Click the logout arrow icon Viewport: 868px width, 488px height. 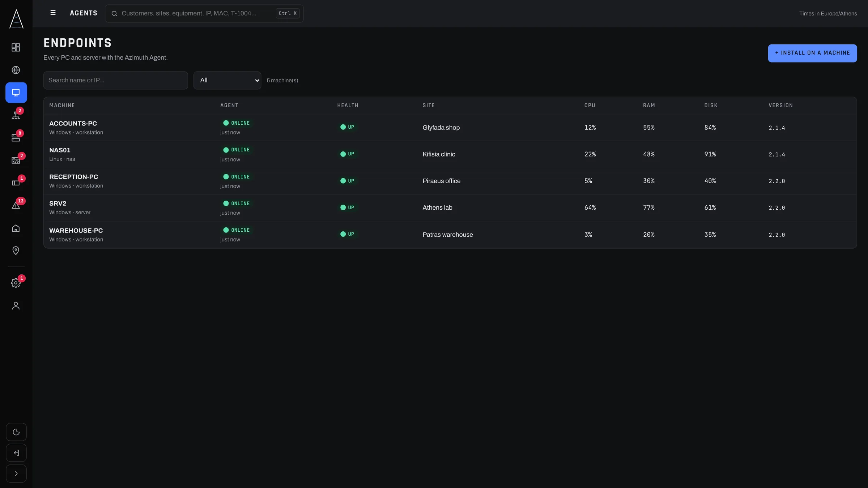[16, 453]
